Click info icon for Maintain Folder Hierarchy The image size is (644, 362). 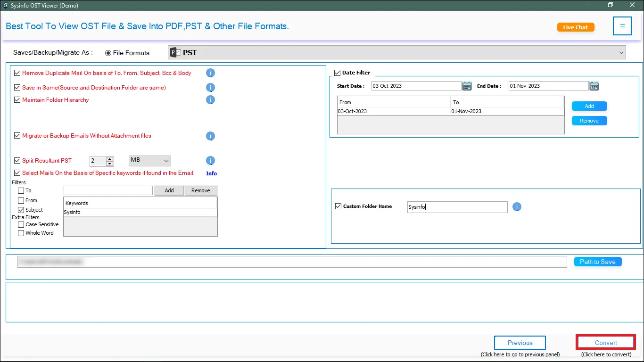coord(211,100)
